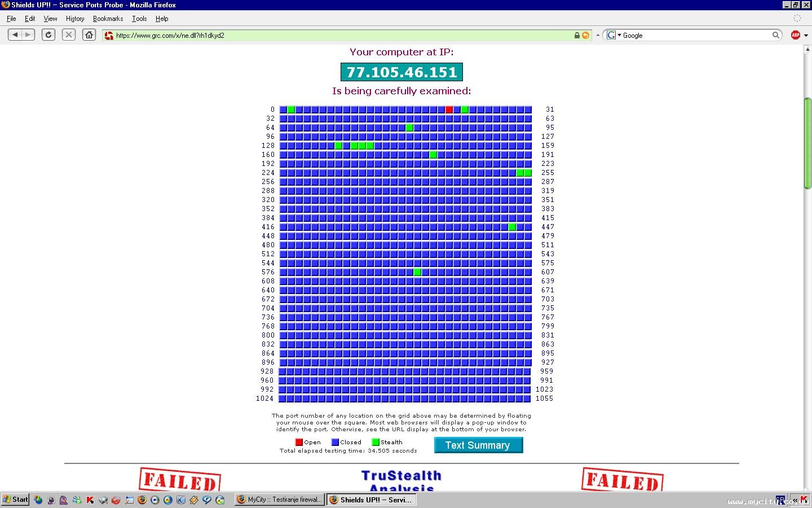Click the 'Your computer at IP:' heading
Screen dimensions: 812x508
click(401, 52)
